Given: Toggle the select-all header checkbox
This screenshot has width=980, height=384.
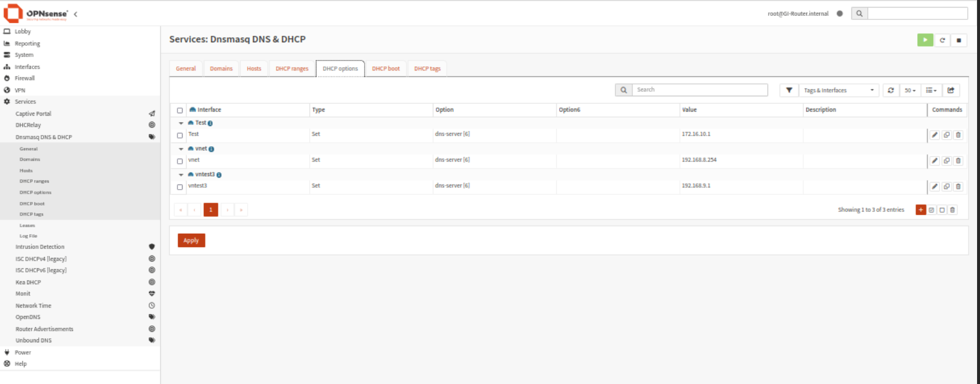Looking at the screenshot, I should click(x=180, y=110).
